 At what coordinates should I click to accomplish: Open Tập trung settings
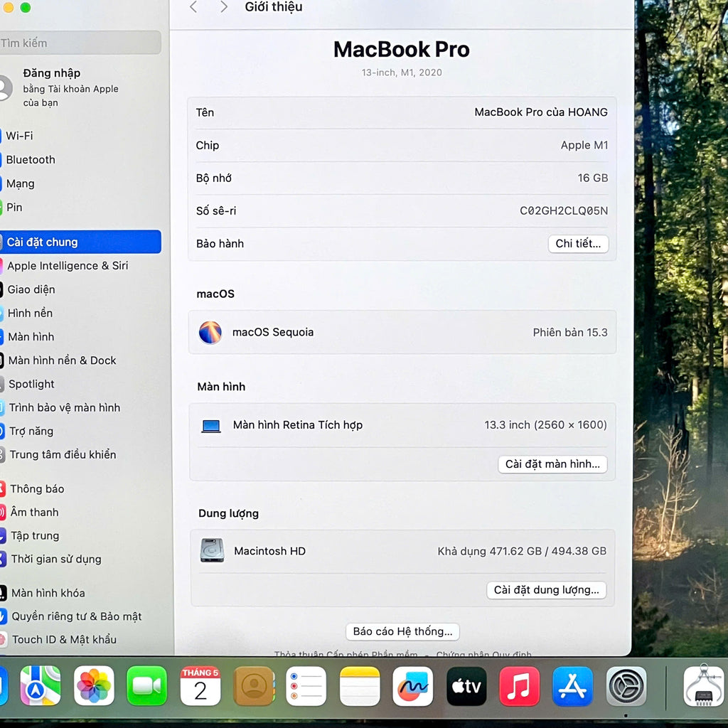pos(80,536)
